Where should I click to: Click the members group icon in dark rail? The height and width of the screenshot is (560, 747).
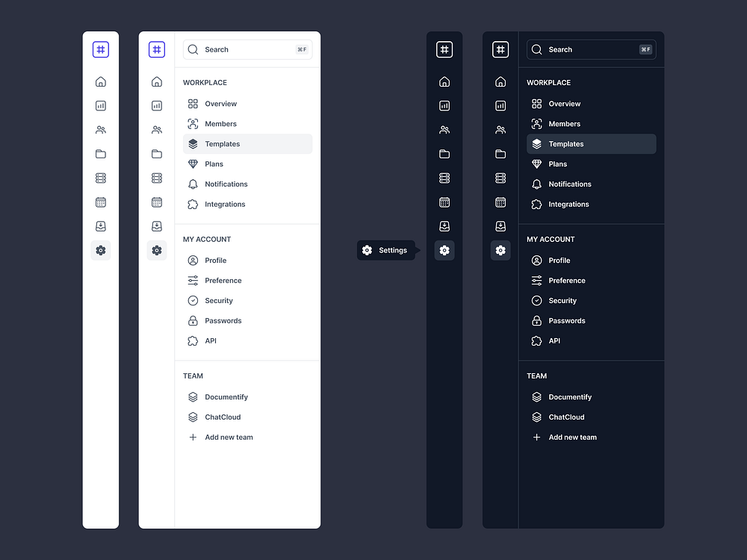click(444, 129)
